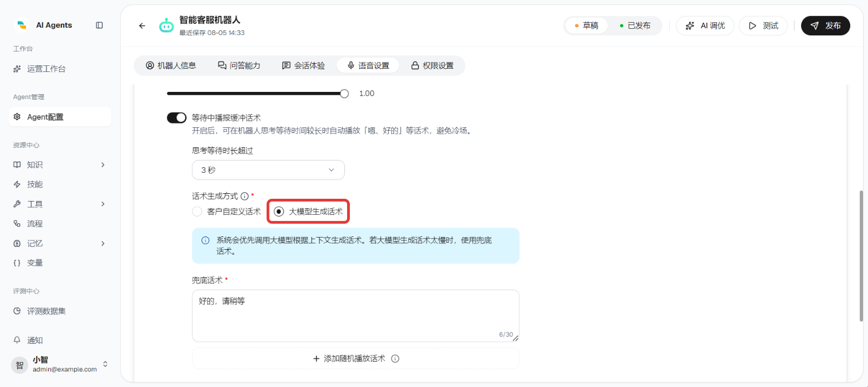
Task: Click the 思考等待时长超过 label
Action: click(223, 150)
